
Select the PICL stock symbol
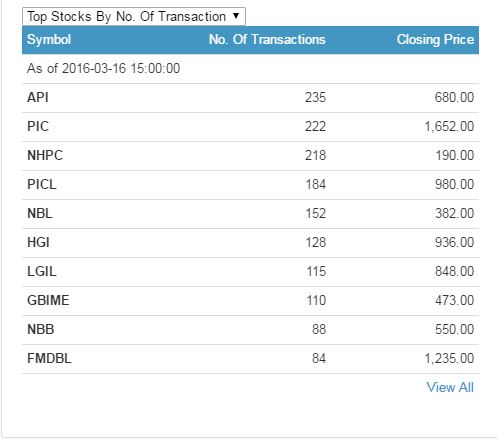(42, 185)
